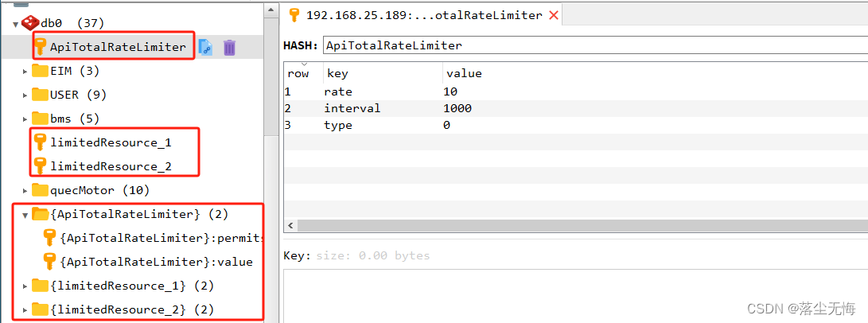Click the 'EIM (3)' folder label

coord(75,72)
